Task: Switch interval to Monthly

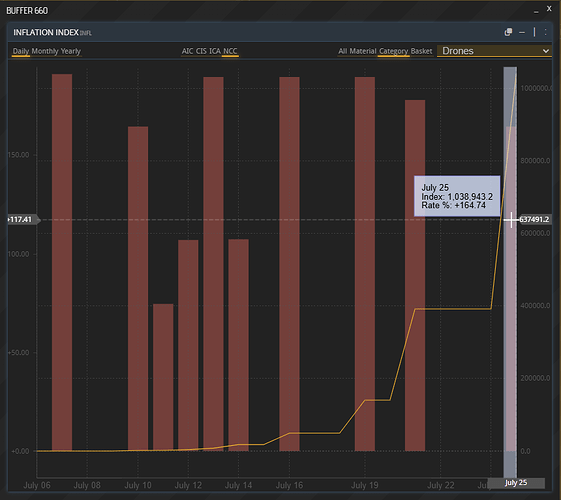Action: (45, 51)
